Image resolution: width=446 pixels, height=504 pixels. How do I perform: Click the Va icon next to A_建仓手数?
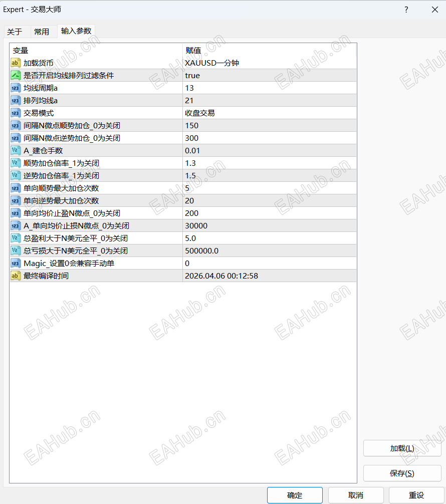(x=16, y=150)
